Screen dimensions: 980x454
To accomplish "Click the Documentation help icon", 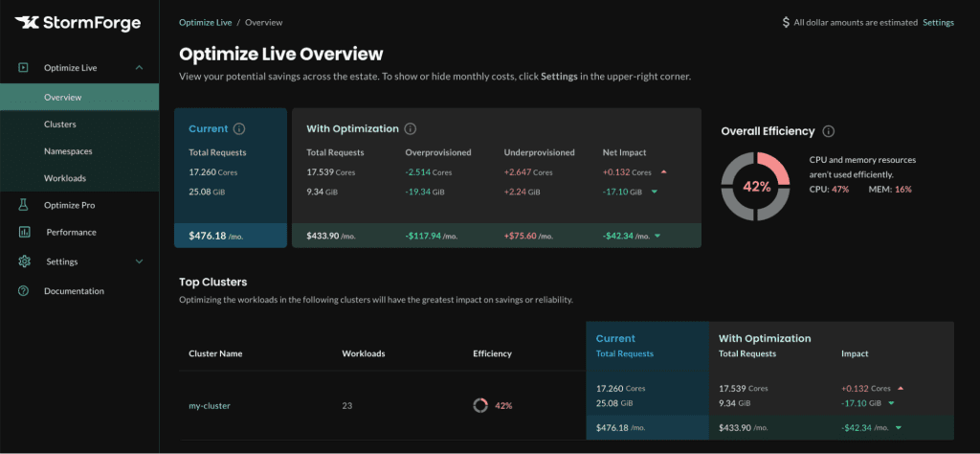I will (24, 291).
